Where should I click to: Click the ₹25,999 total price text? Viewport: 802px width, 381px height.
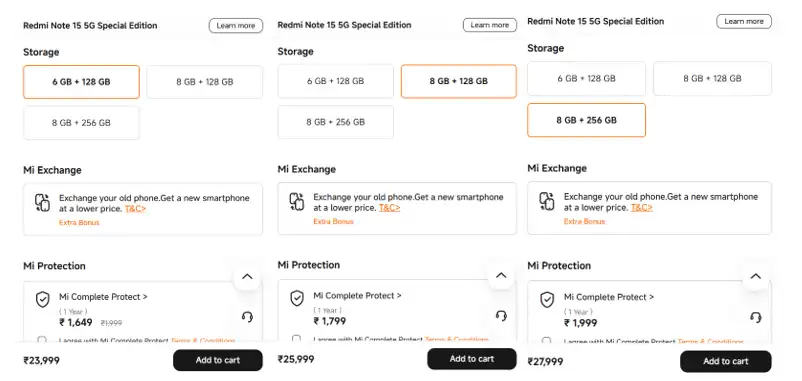[296, 360]
